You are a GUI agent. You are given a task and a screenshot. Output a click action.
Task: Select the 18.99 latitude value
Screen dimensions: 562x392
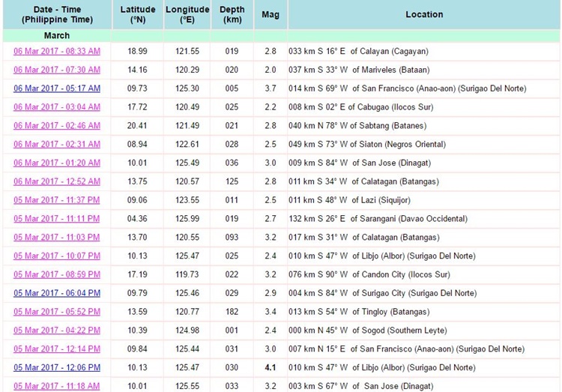pyautogui.click(x=137, y=51)
